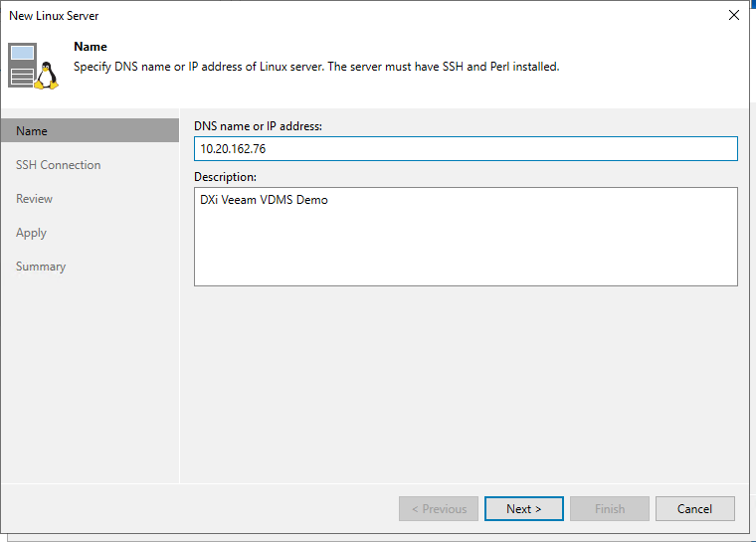The image size is (756, 542).
Task: Select the Name step in wizard sidebar
Action: (32, 131)
